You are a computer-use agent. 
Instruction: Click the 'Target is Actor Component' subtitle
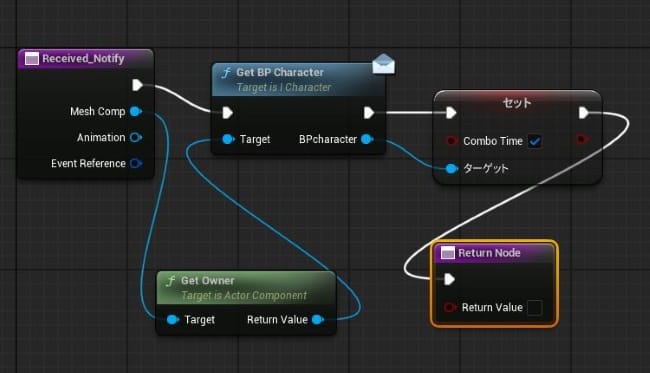[244, 295]
